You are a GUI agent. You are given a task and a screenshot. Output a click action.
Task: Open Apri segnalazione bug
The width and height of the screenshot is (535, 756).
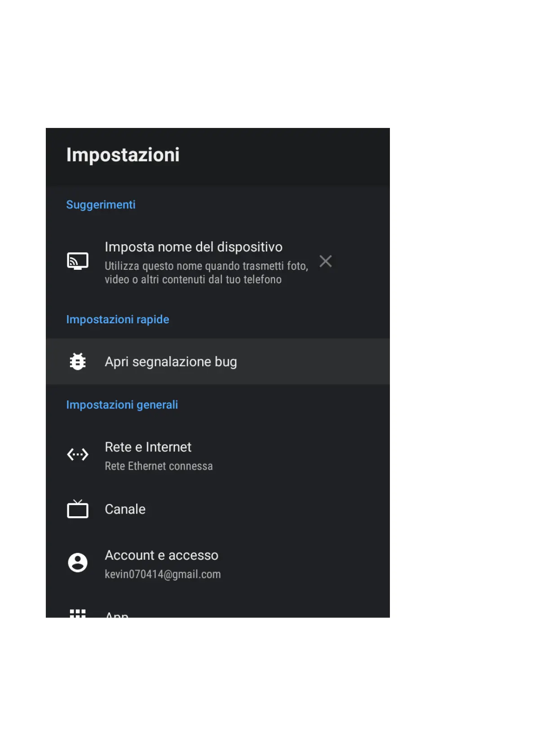(218, 361)
